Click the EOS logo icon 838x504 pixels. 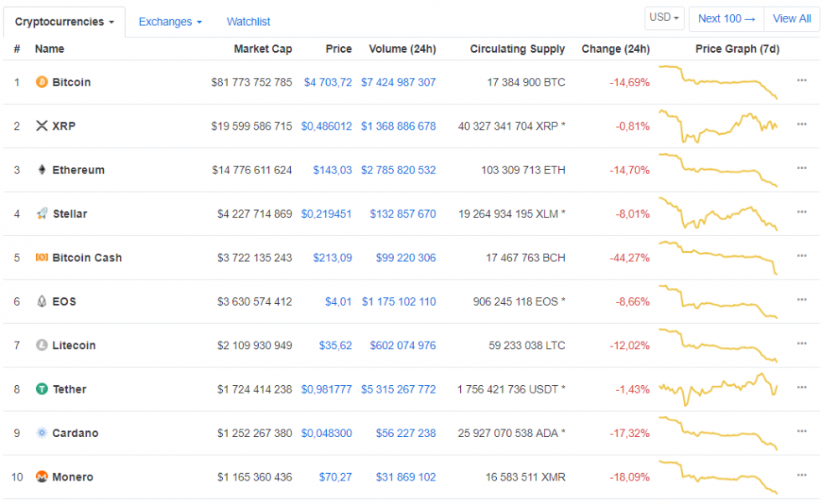pyautogui.click(x=42, y=301)
